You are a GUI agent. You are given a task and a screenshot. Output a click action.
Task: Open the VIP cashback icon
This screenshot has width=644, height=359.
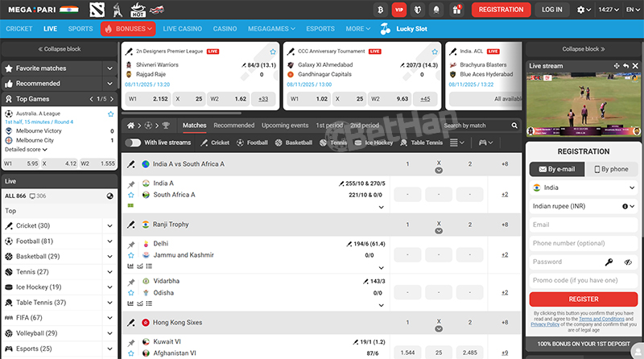pos(398,10)
